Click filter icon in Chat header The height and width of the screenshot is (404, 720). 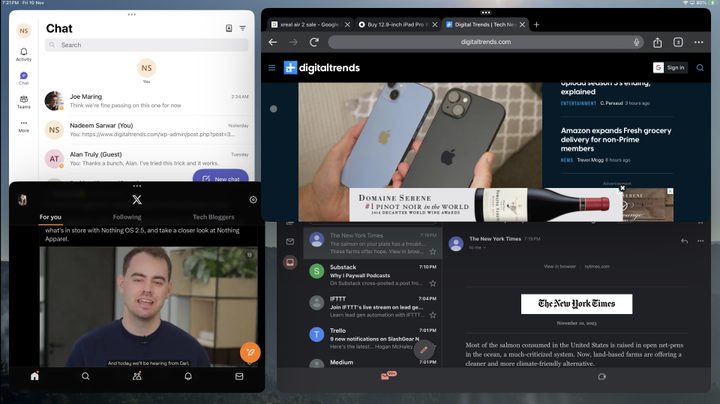pyautogui.click(x=242, y=28)
